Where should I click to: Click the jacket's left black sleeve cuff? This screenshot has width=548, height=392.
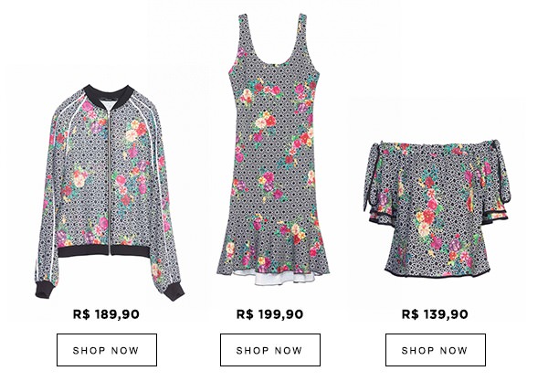pos(45,290)
